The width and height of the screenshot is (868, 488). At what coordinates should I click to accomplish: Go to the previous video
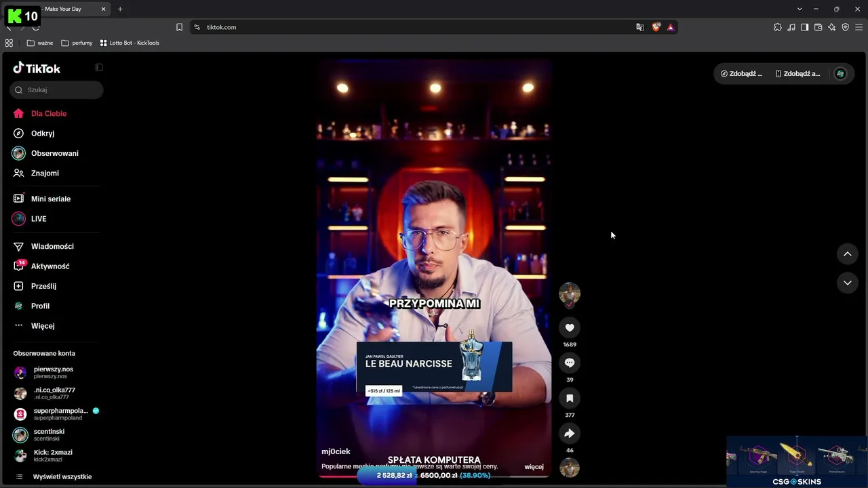click(848, 253)
